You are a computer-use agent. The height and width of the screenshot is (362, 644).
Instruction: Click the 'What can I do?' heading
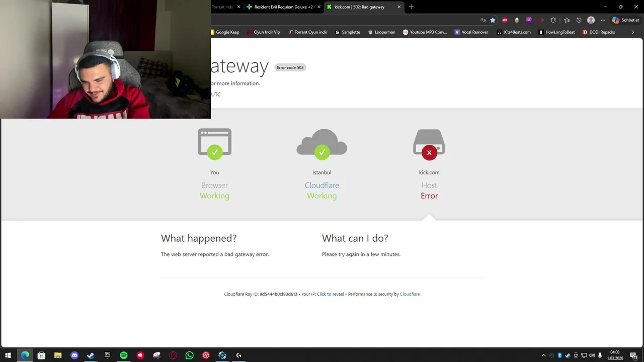[355, 238]
